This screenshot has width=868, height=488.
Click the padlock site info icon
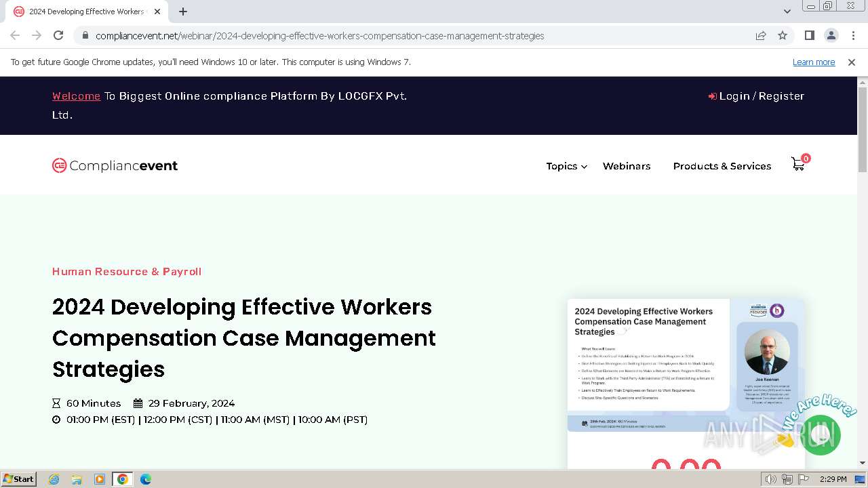click(85, 36)
